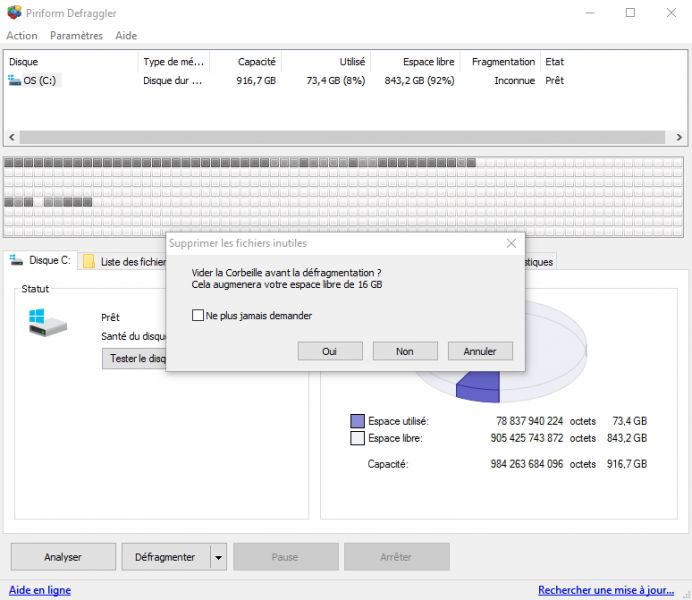Click the Disque column header
Screen dimensions: 692x600
[x=71, y=62]
